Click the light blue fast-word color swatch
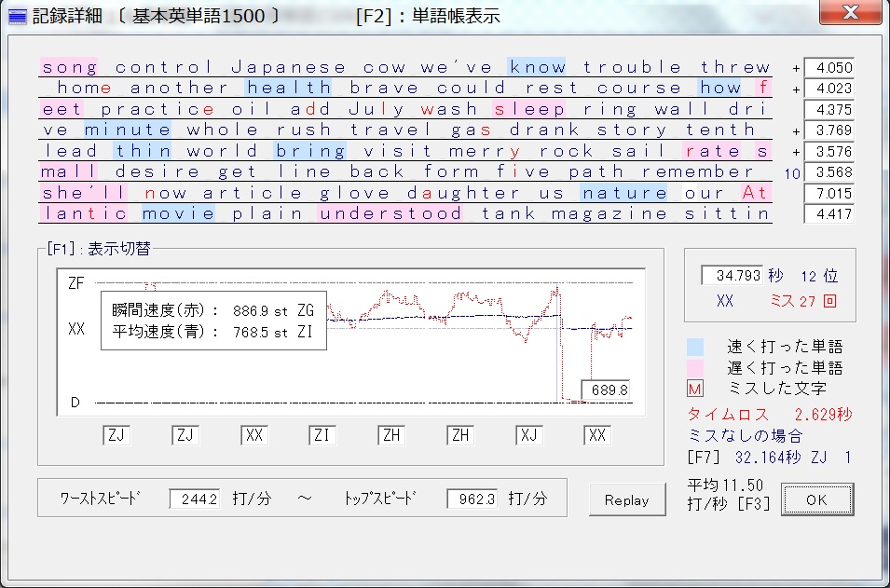 pos(694,347)
